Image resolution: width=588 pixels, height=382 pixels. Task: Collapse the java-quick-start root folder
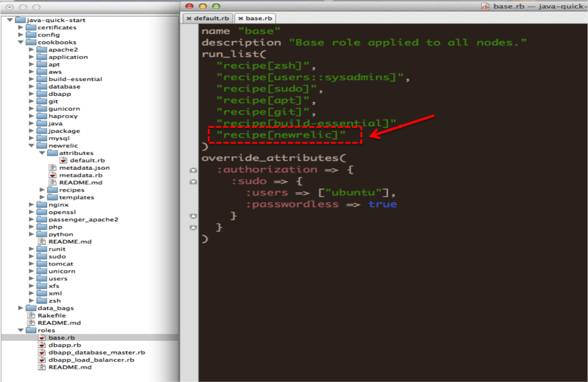[10, 20]
